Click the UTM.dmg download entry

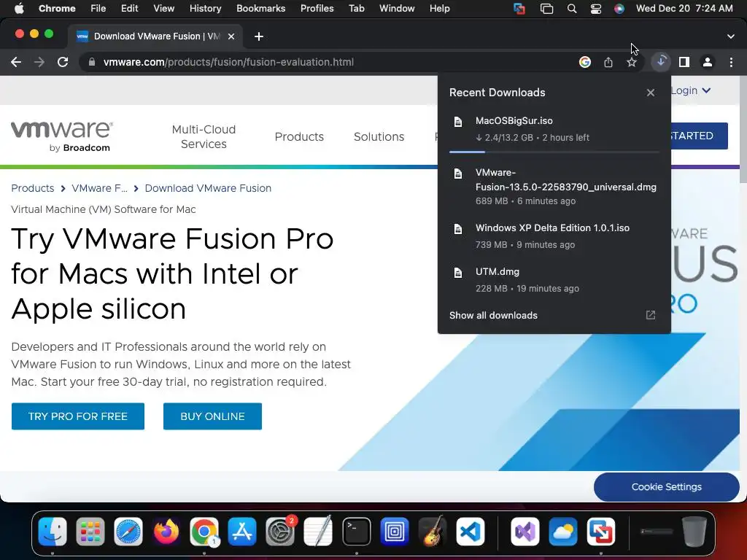[554, 280]
